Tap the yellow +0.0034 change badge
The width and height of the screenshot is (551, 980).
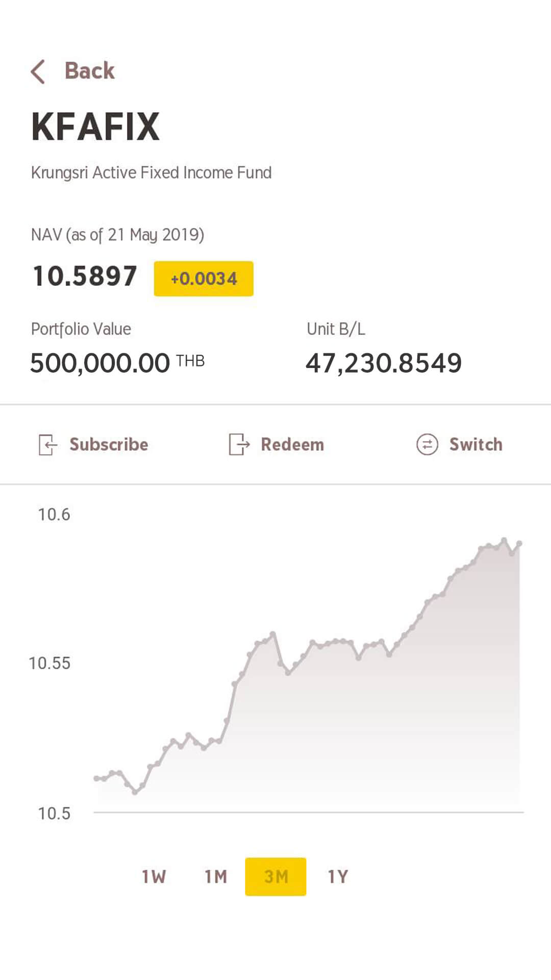(204, 279)
